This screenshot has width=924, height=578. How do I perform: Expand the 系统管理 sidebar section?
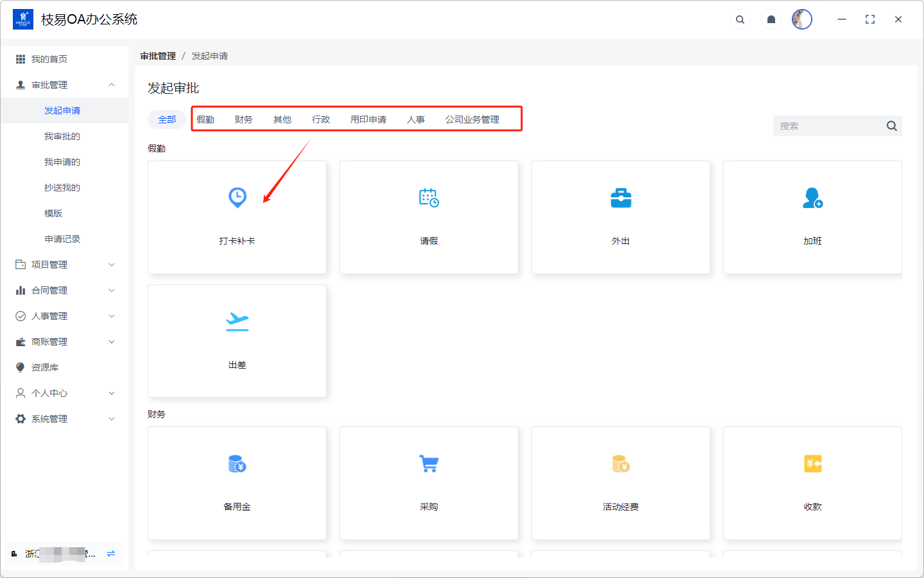[112, 419]
